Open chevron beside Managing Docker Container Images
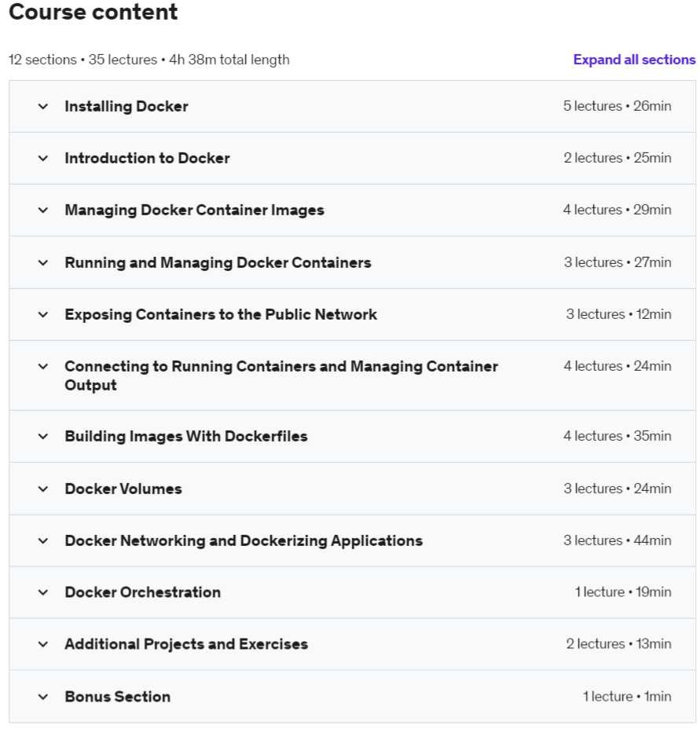 [x=43, y=210]
